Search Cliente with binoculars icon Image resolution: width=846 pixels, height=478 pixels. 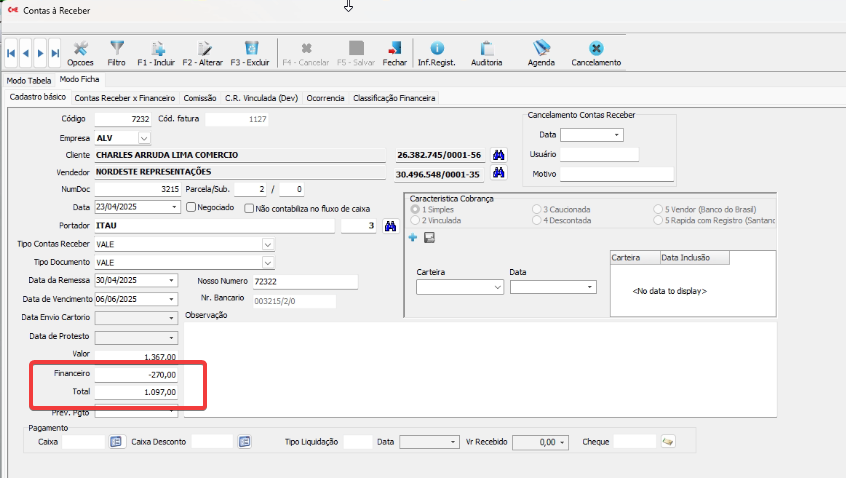click(x=499, y=155)
